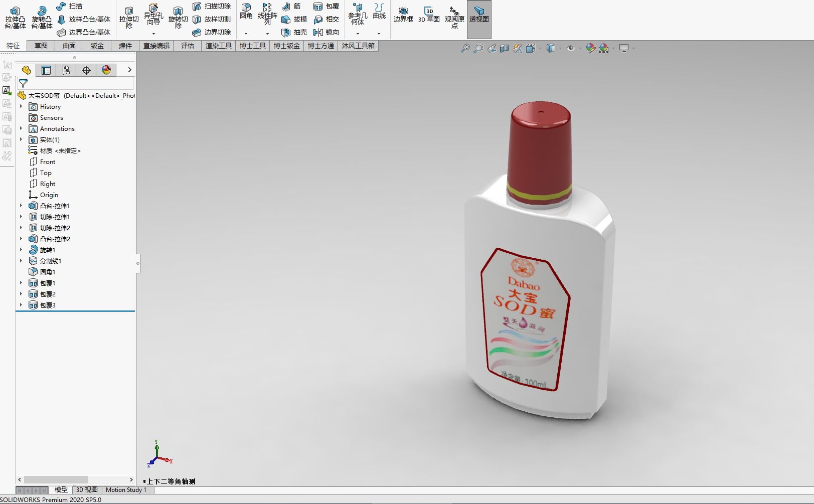
Task: Show more manager tabs with the chevron
Action: [129, 70]
